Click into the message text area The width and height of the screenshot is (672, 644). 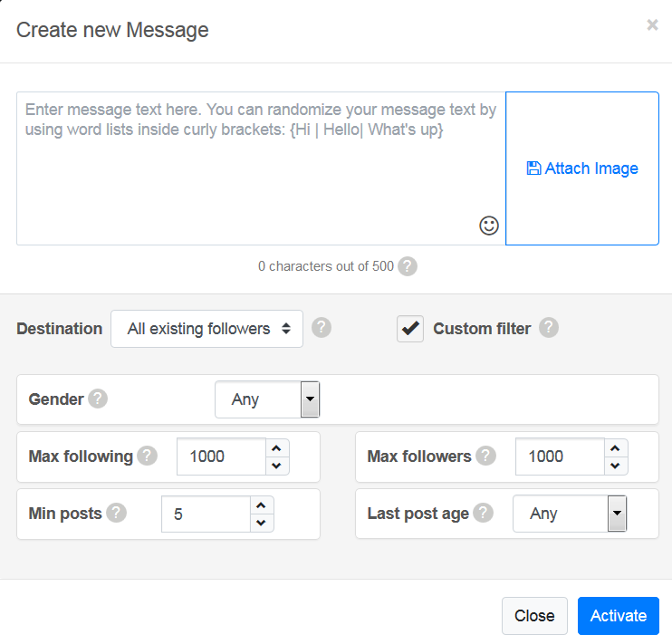261,168
